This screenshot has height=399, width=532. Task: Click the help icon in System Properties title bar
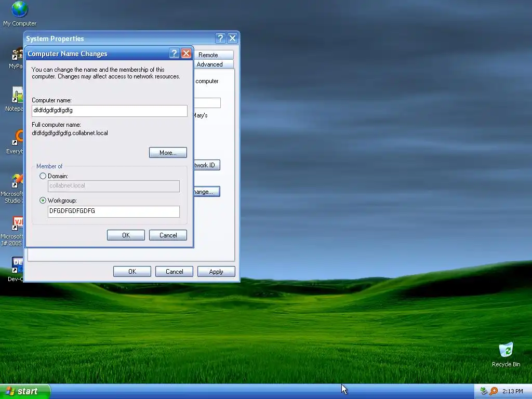point(220,38)
